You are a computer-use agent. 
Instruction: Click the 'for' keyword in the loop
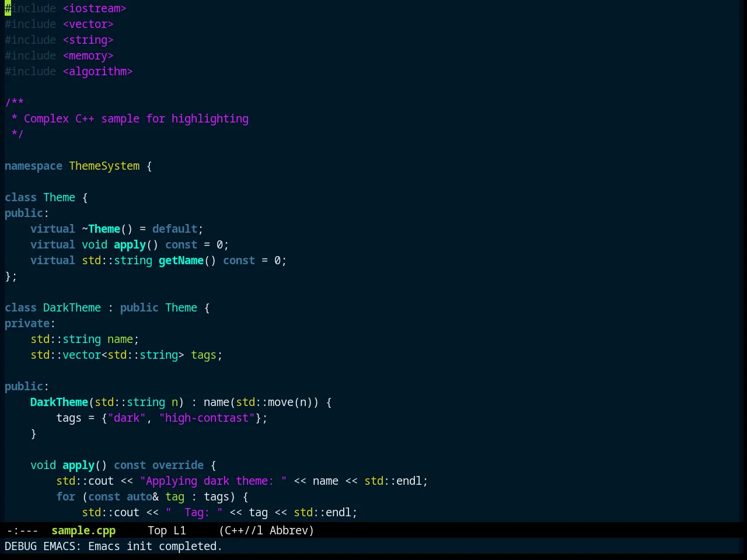point(66,496)
